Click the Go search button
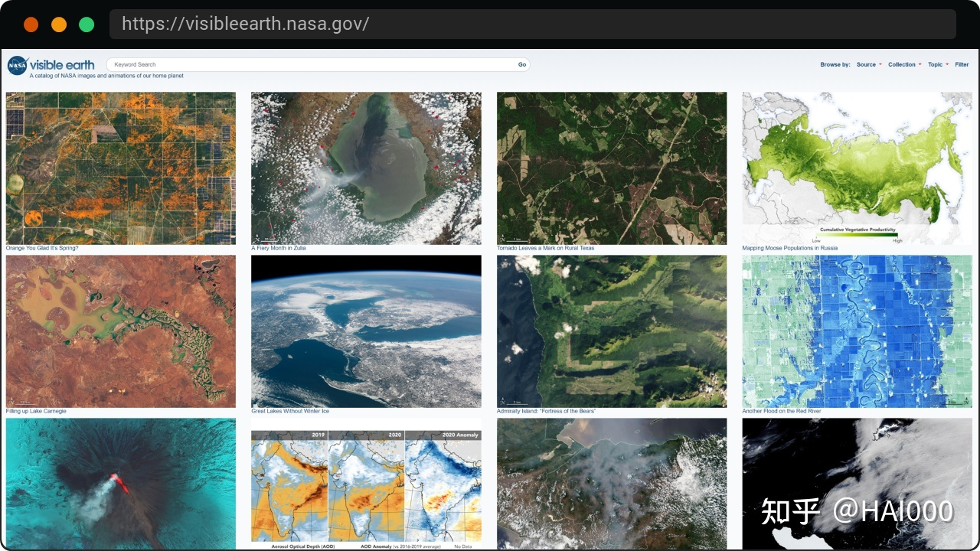Image resolution: width=980 pixels, height=551 pixels. click(522, 65)
